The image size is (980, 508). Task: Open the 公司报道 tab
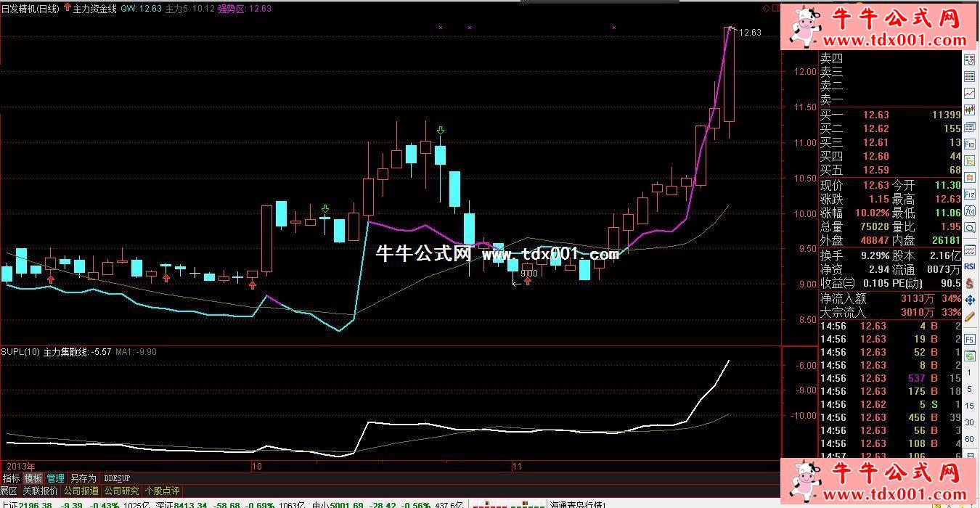81,491
